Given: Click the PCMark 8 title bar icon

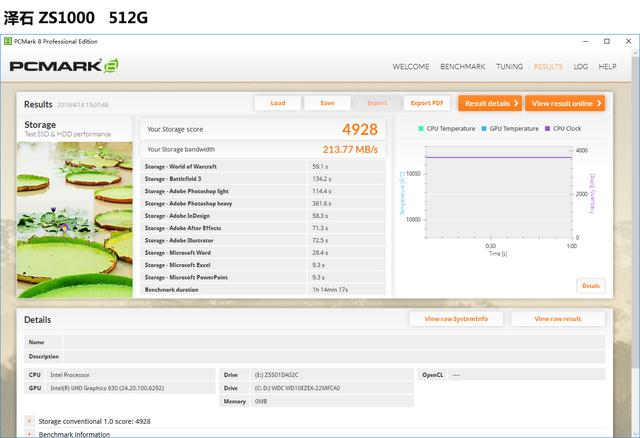Looking at the screenshot, I should [x=8, y=41].
